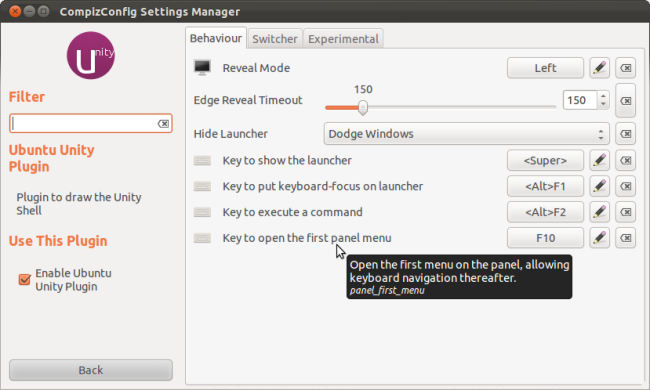This screenshot has width=650, height=390.
Task: Edit the show launcher key binding
Action: [x=599, y=160]
